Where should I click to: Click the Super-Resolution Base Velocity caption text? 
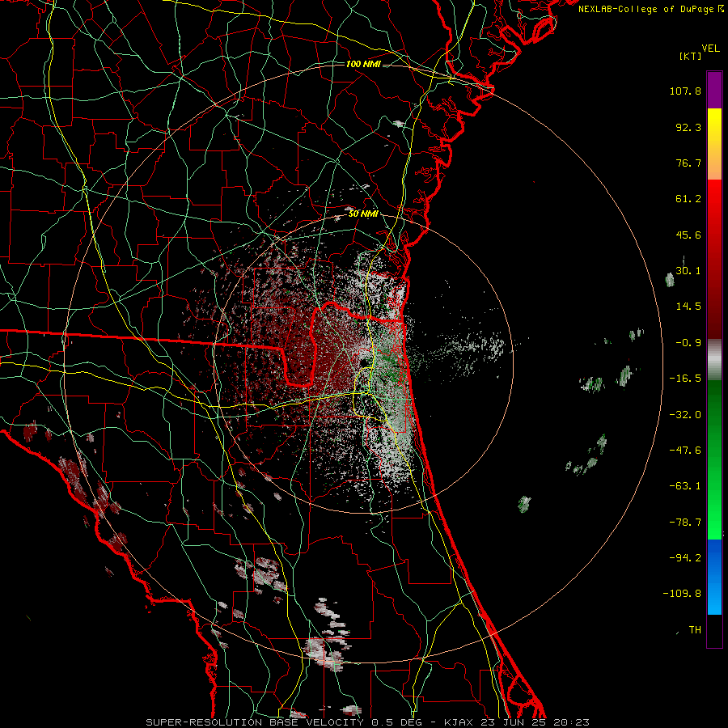click(x=368, y=722)
